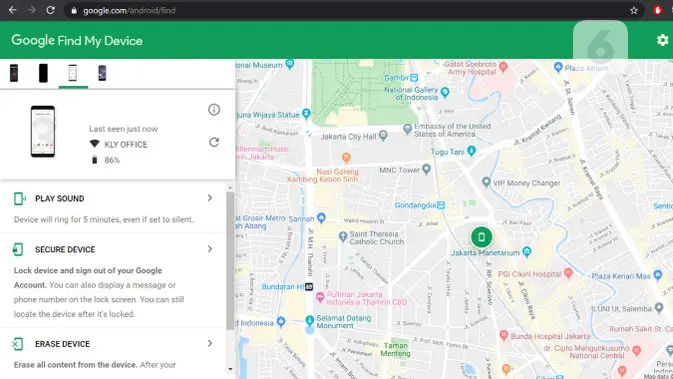Click the Jakarta Planetarium map pin
Image resolution: width=673 pixels, height=379 pixels.
pos(527,252)
